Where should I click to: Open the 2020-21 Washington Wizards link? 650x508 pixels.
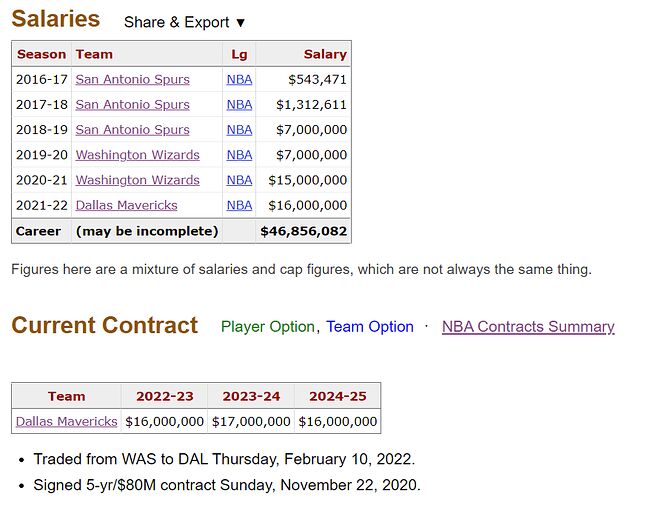[138, 180]
